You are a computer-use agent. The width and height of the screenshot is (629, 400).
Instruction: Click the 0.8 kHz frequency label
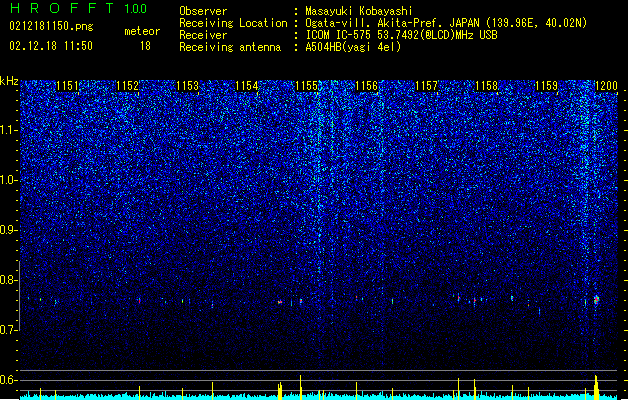pos(9,280)
